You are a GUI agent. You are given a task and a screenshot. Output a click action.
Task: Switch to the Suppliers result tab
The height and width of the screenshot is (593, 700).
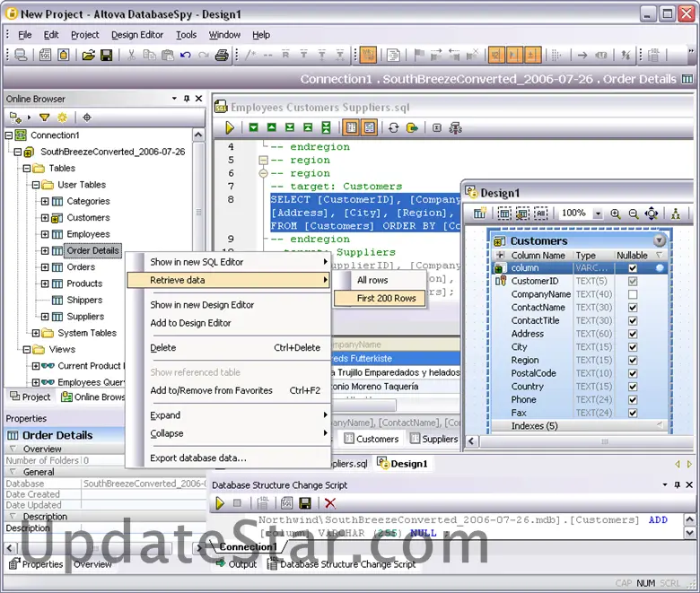click(x=434, y=439)
